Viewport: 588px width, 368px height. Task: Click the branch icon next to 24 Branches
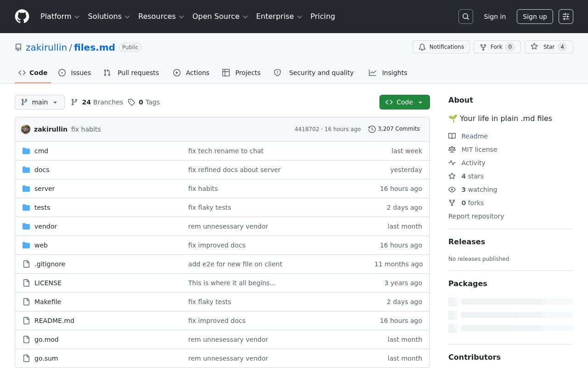(74, 102)
